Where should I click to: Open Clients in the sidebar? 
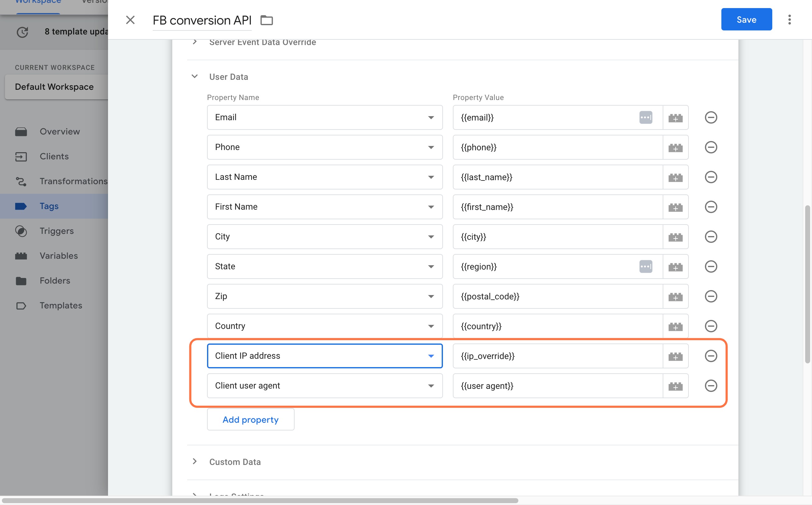54,156
